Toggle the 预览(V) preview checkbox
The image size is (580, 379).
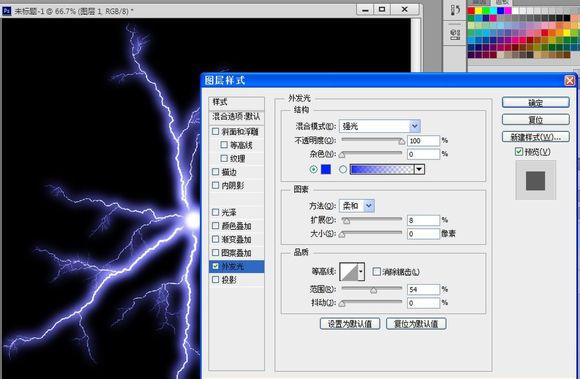[519, 152]
